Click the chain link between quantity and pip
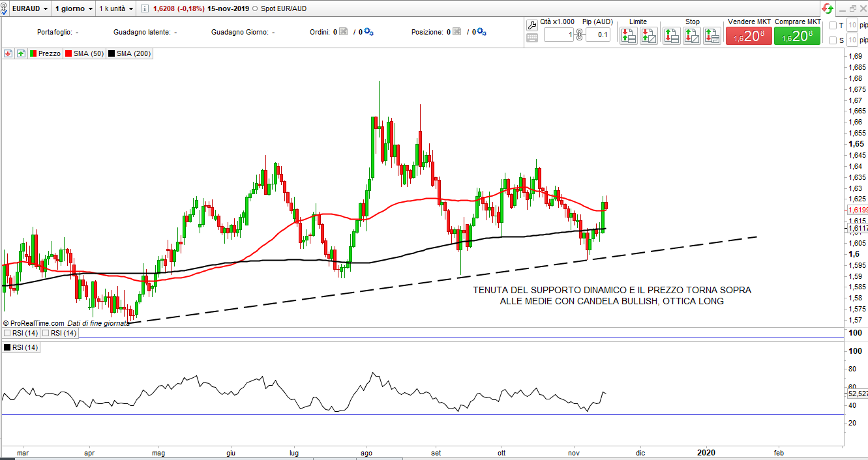 (x=578, y=35)
